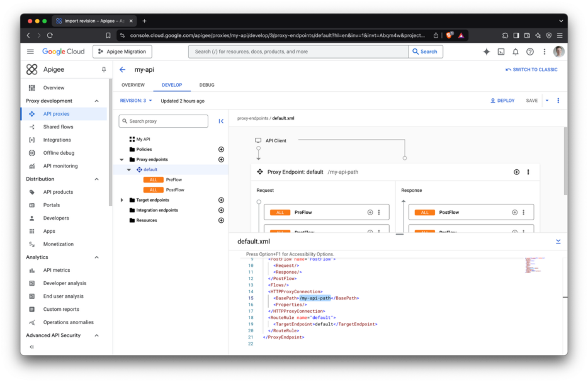Open the help question mark menu
The image size is (588, 382).
pos(530,52)
